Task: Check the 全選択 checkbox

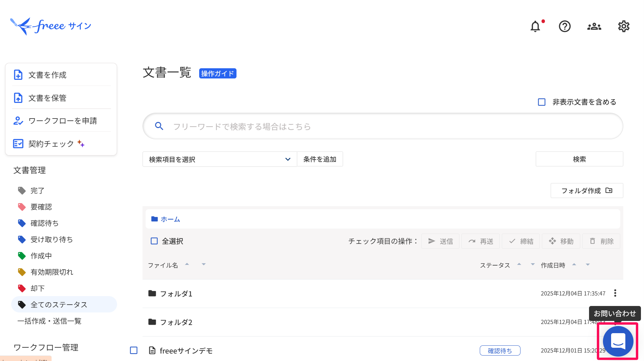Action: point(154,241)
